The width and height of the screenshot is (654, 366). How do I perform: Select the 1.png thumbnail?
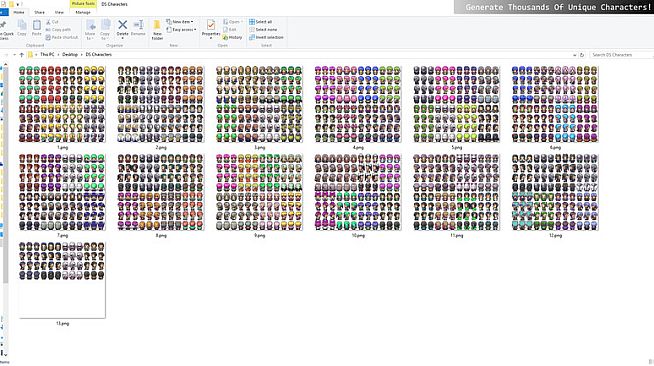pyautogui.click(x=62, y=104)
